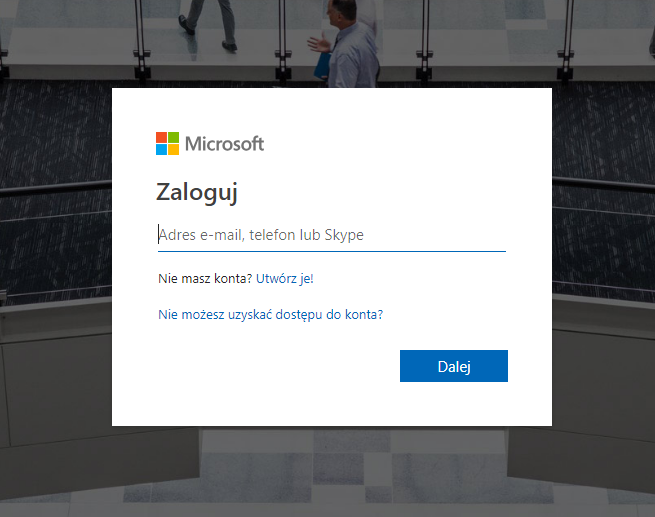Click the yellow square in Microsoft logo
The height and width of the screenshot is (517, 655).
[x=174, y=150]
